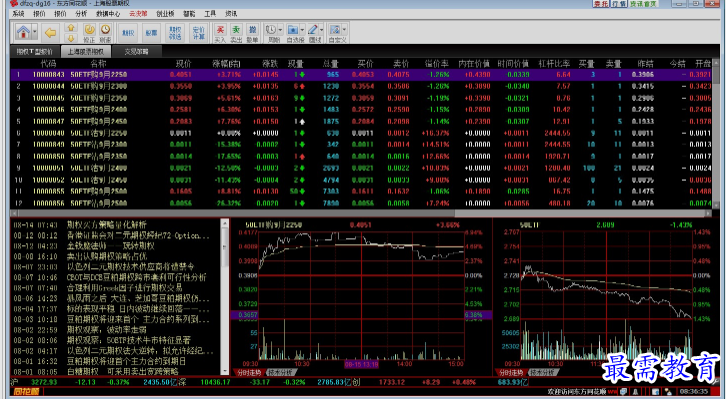This screenshot has height=399, width=726.
Task: Click the 委托 button in title bar
Action: (601, 4)
